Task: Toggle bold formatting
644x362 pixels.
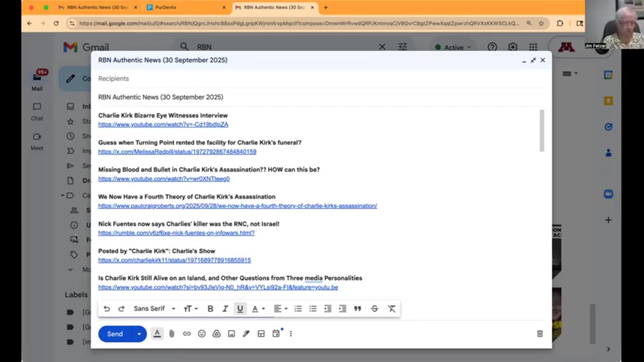Action: pos(210,309)
